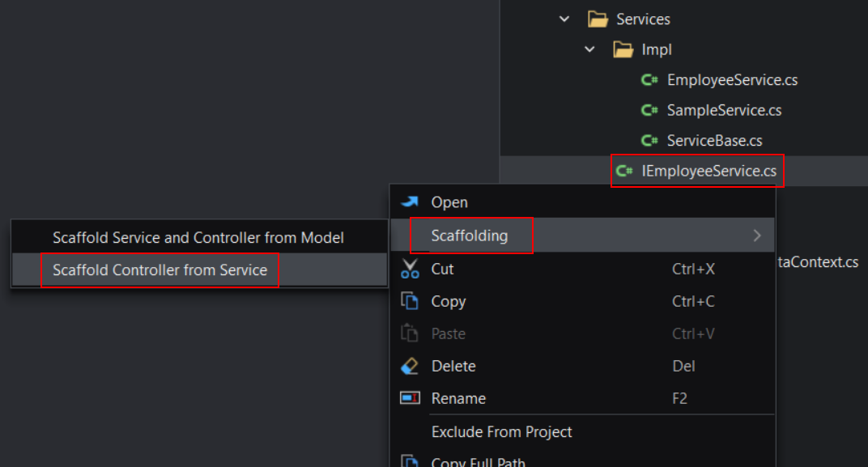Expand the Scaffolding submenu arrow
The image size is (868, 467).
757,236
